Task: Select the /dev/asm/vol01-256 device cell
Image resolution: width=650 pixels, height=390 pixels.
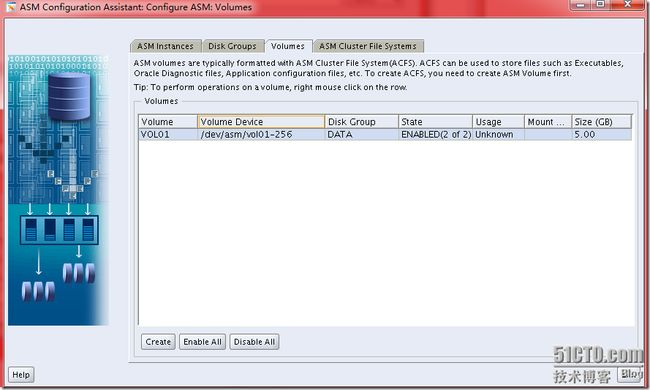Action: (261, 134)
